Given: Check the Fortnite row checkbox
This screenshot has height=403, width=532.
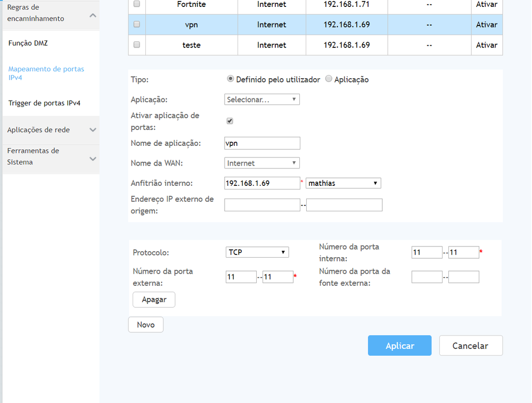Looking at the screenshot, I should tap(137, 4).
